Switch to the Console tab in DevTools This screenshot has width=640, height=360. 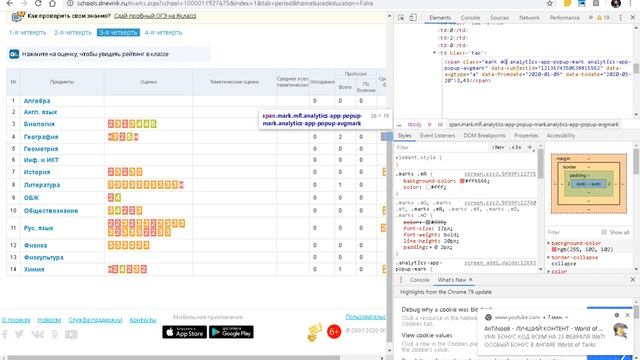pos(470,18)
